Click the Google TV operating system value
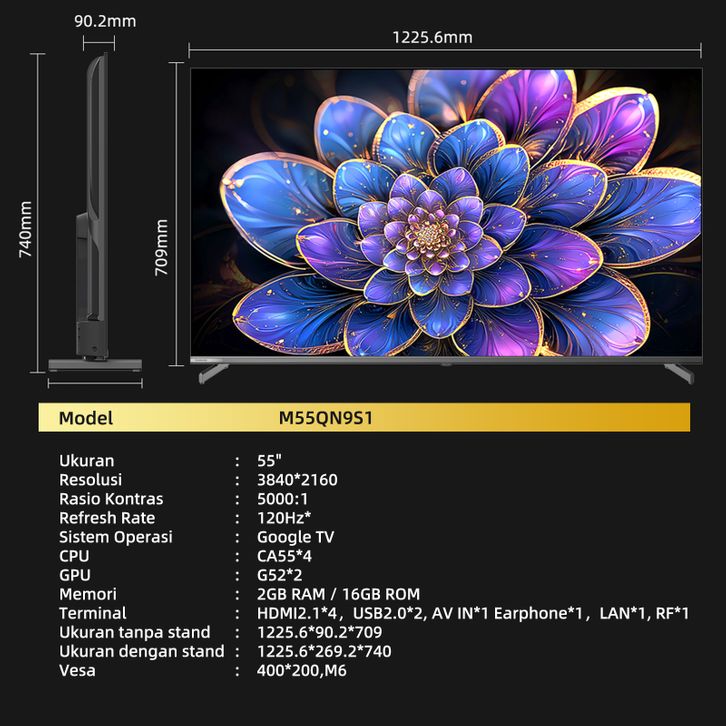This screenshot has height=726, width=726. click(x=296, y=537)
